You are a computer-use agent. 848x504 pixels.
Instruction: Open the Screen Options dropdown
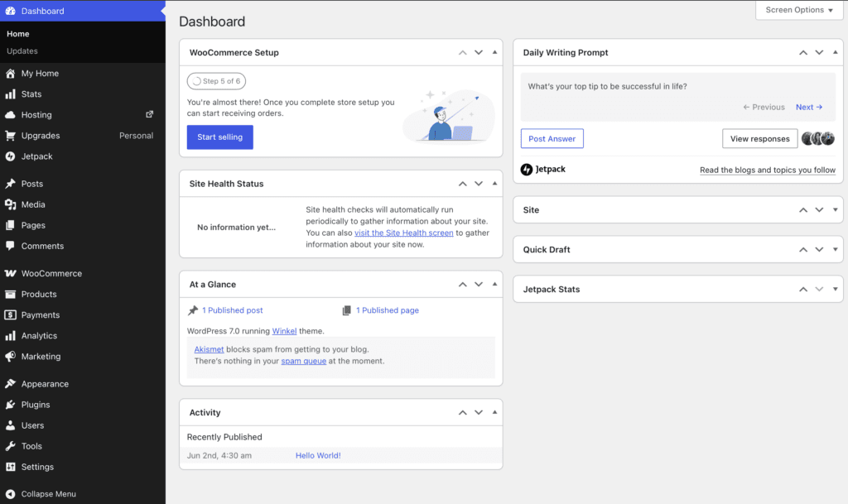click(799, 10)
